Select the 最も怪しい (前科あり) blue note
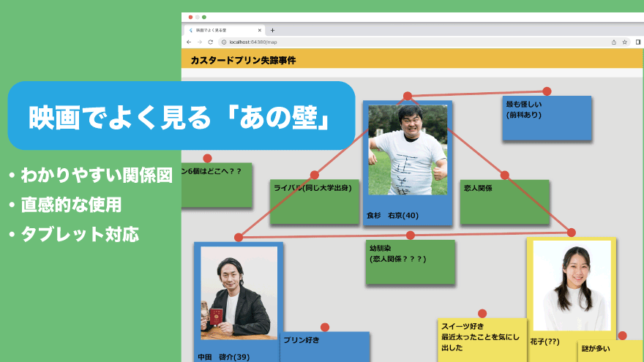This screenshot has height=362, width=644. [547, 118]
